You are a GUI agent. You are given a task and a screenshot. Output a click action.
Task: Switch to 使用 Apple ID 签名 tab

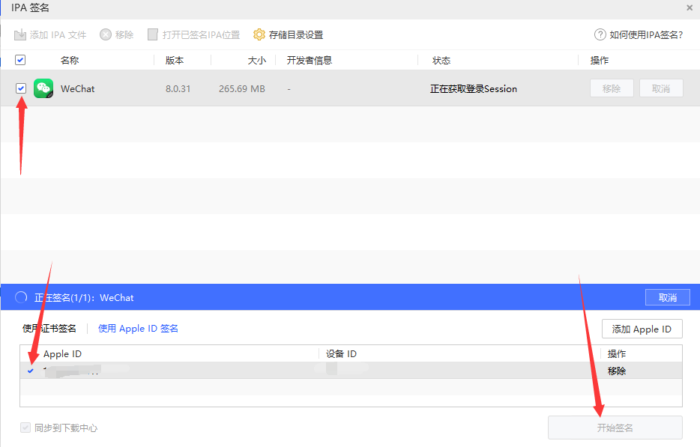138,329
